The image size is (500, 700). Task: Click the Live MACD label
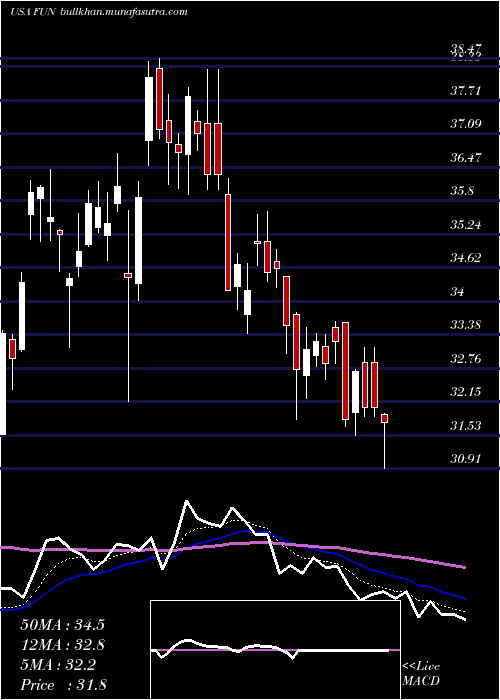421,674
